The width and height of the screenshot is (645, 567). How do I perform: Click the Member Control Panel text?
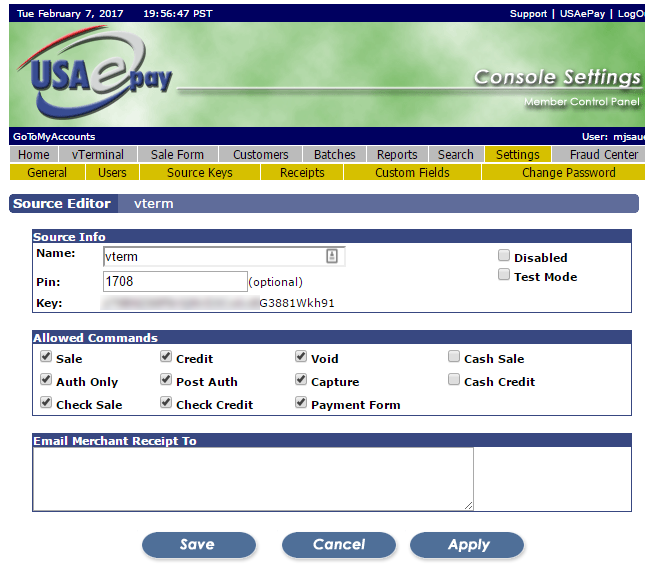pos(582,102)
